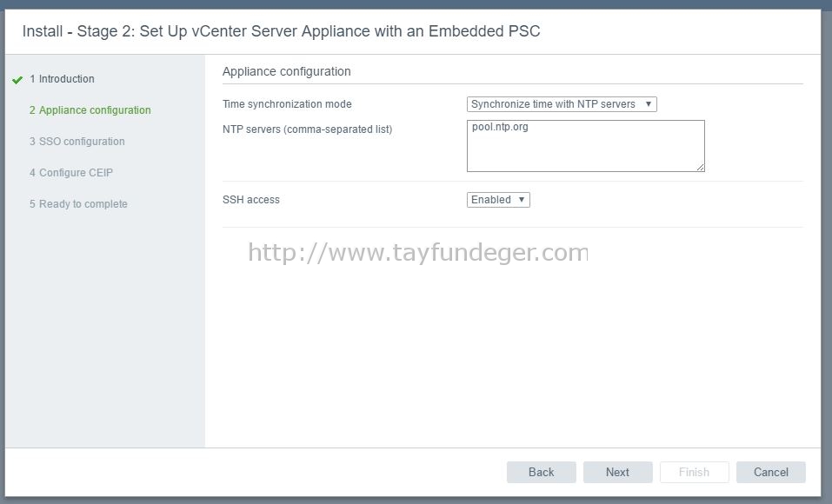The image size is (832, 504).
Task: Click the 'NTP servers (comma-separated list)' label
Action: tap(307, 129)
